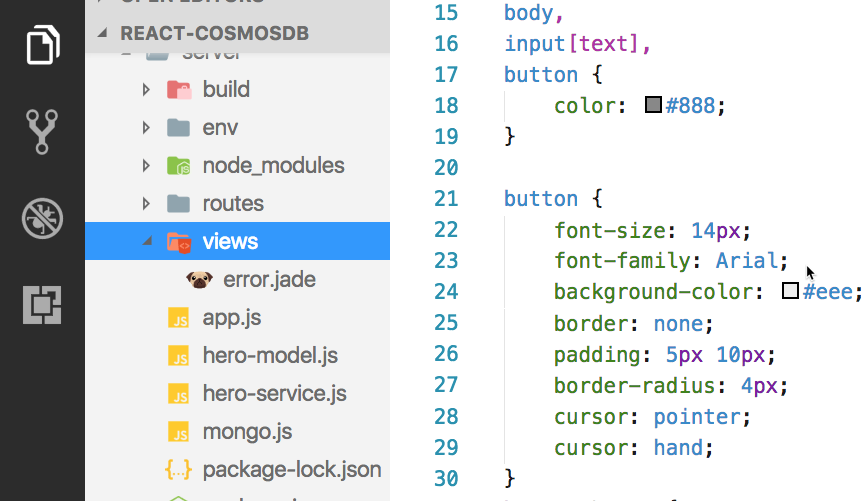Click the JS icon beside hero-model.js
This screenshot has height=501, width=862.
click(x=179, y=356)
